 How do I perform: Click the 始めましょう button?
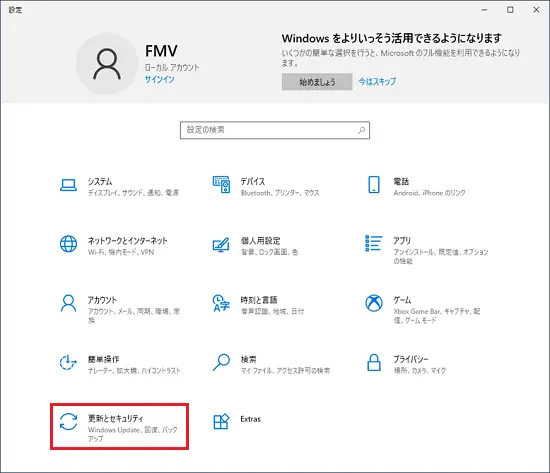[x=317, y=82]
